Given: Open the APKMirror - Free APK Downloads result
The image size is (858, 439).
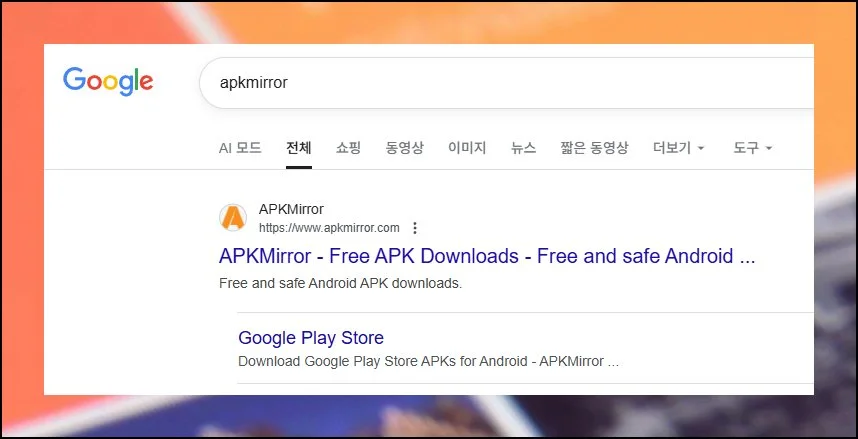Looking at the screenshot, I should tap(487, 256).
